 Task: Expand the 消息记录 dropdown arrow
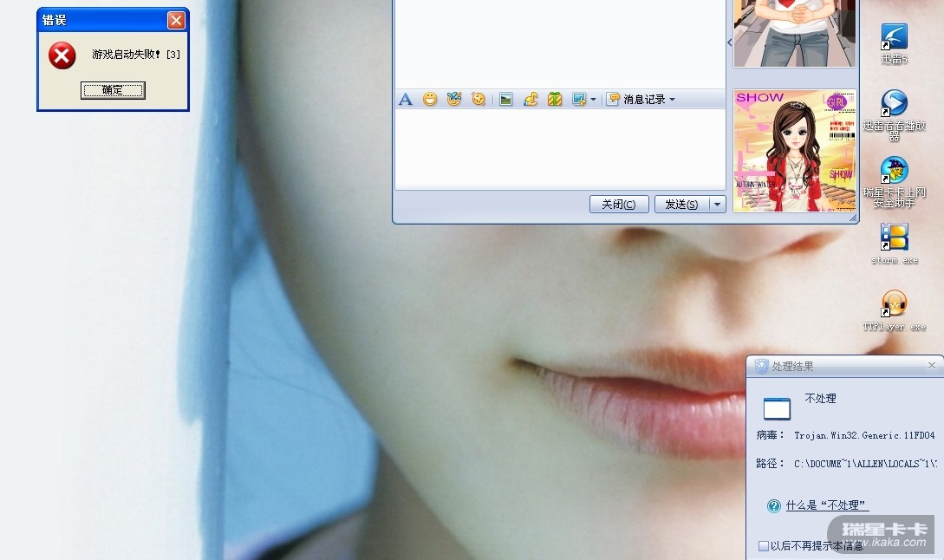673,100
